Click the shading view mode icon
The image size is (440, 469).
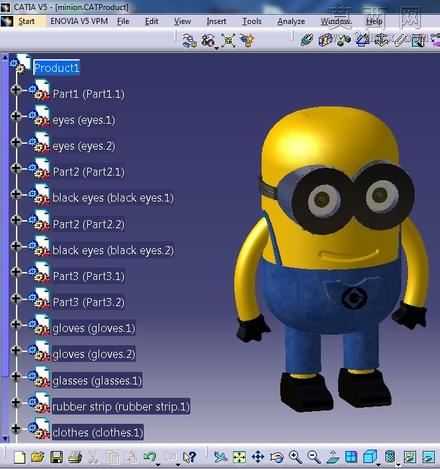tap(390, 456)
